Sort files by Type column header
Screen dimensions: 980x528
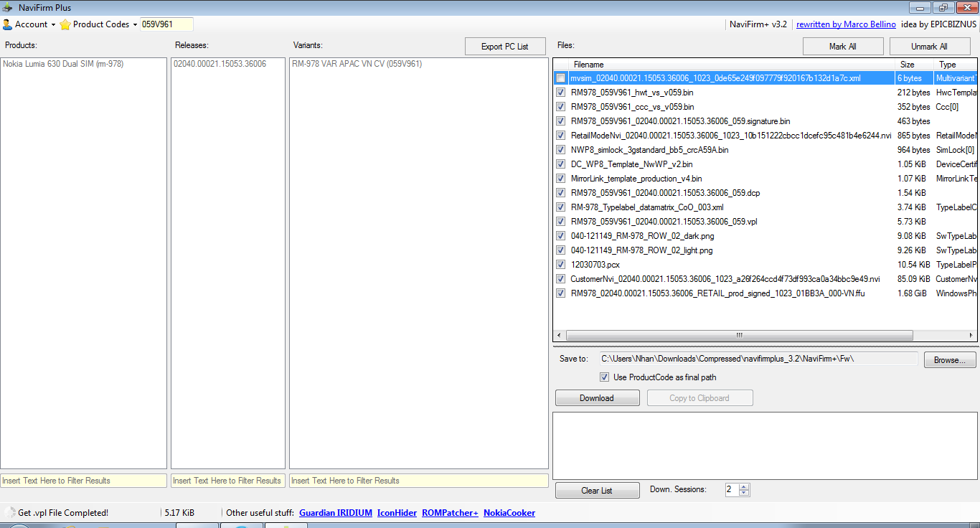tap(955, 65)
